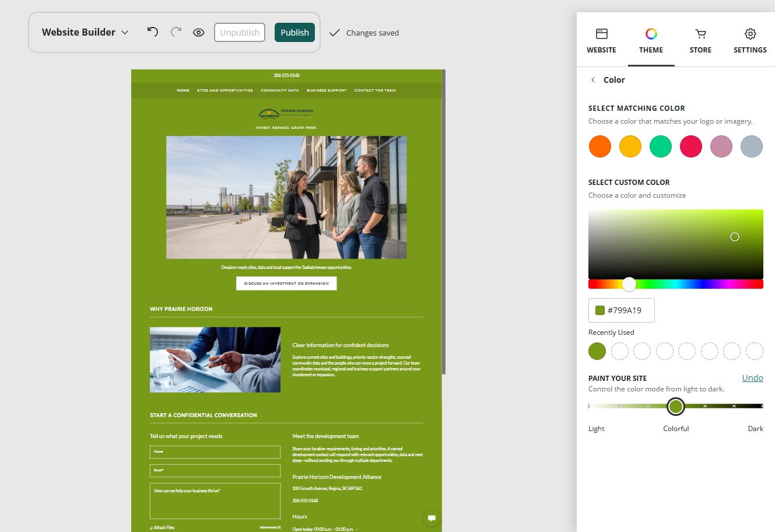775x532 pixels.
Task: Click the 'Clear information for confident decisions' heading
Action: (341, 345)
